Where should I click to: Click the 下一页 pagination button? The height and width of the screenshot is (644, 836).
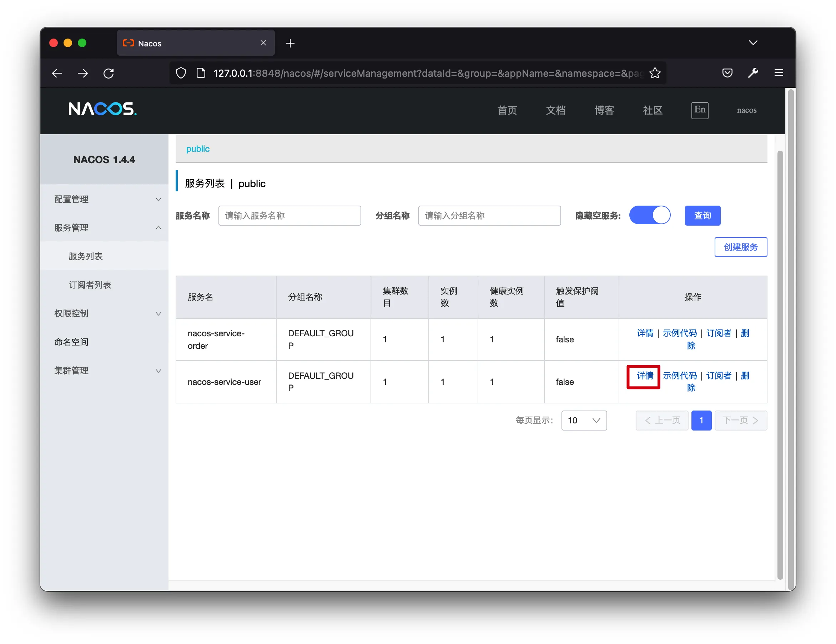[741, 421]
